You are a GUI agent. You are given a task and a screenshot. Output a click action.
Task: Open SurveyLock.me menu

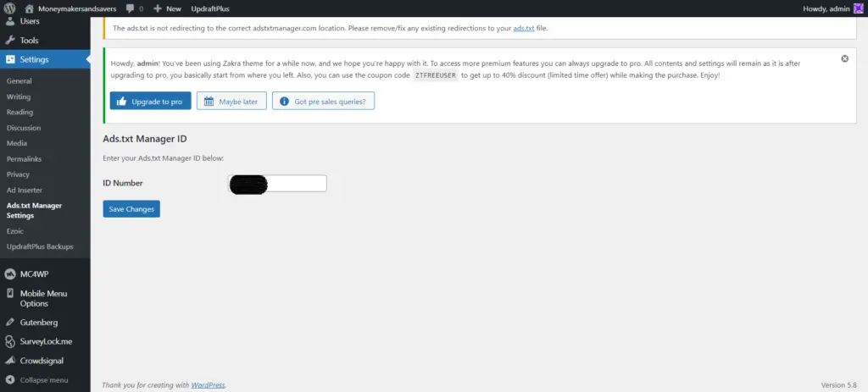(x=45, y=341)
